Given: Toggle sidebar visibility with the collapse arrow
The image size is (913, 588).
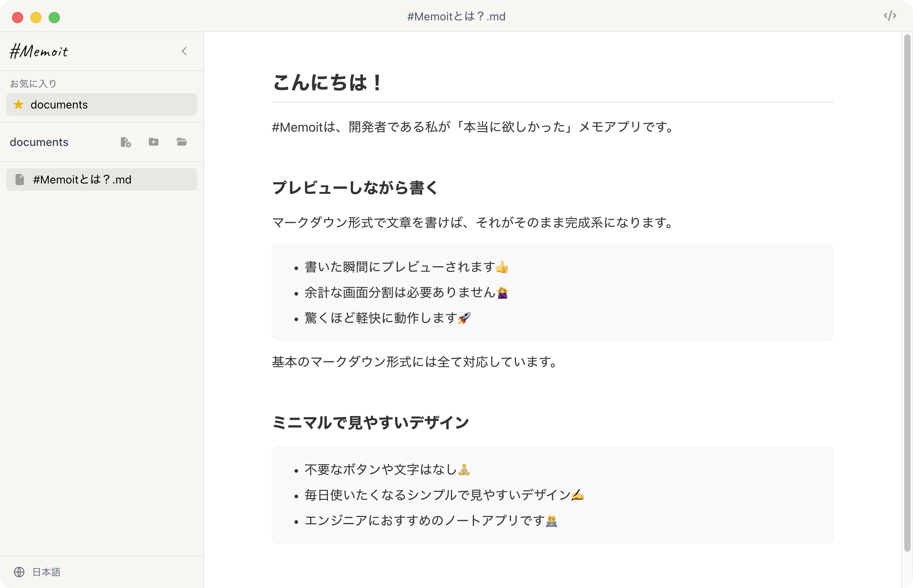Looking at the screenshot, I should 184,51.
